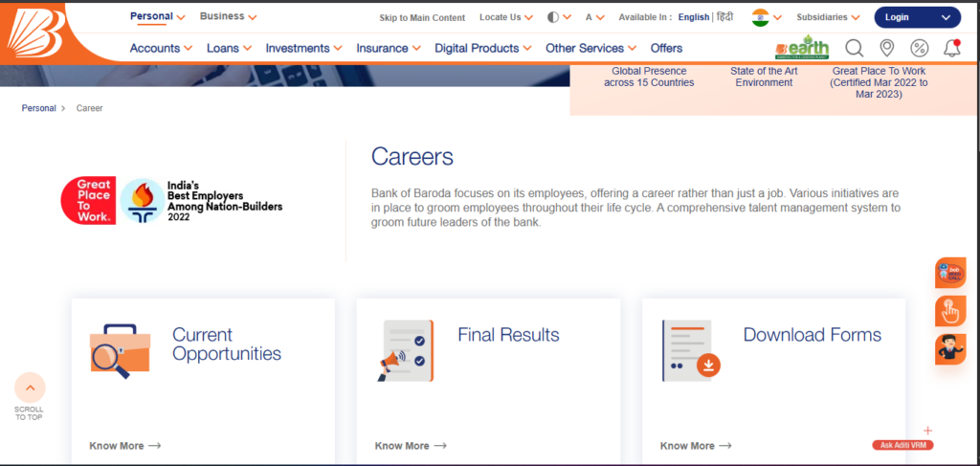Open the Download Forms heading
Image resolution: width=980 pixels, height=466 pixels.
tap(812, 335)
